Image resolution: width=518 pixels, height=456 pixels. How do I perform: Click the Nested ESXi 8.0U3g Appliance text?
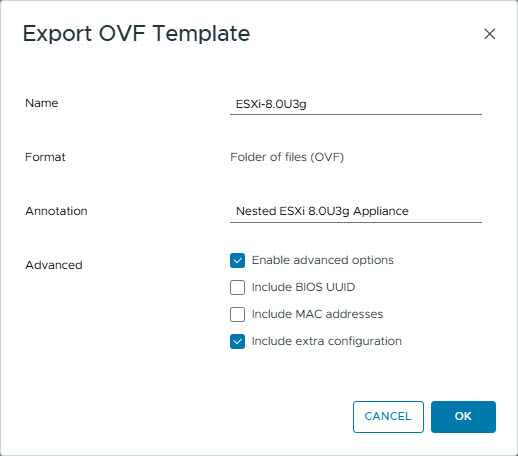coord(322,211)
